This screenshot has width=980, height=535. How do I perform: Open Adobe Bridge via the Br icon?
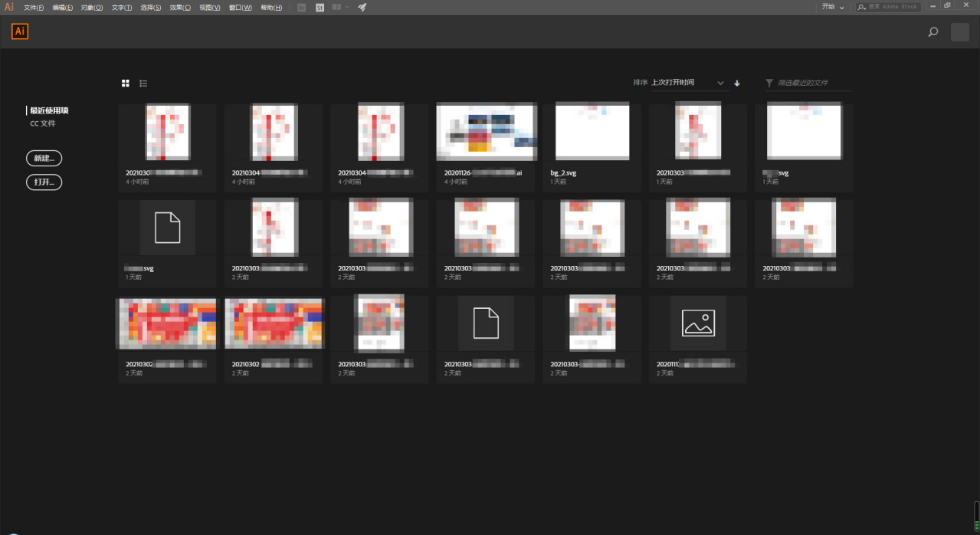pyautogui.click(x=301, y=7)
